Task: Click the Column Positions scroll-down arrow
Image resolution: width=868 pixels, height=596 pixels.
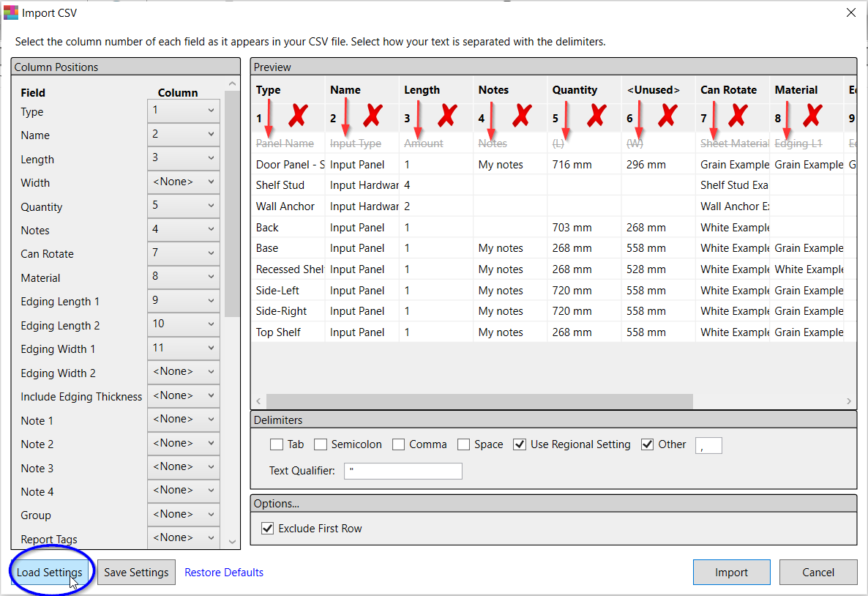Action: click(232, 541)
